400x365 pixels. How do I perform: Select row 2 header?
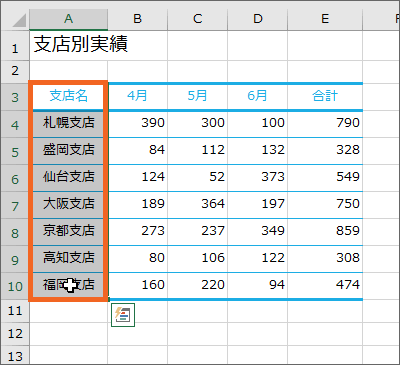coord(15,71)
